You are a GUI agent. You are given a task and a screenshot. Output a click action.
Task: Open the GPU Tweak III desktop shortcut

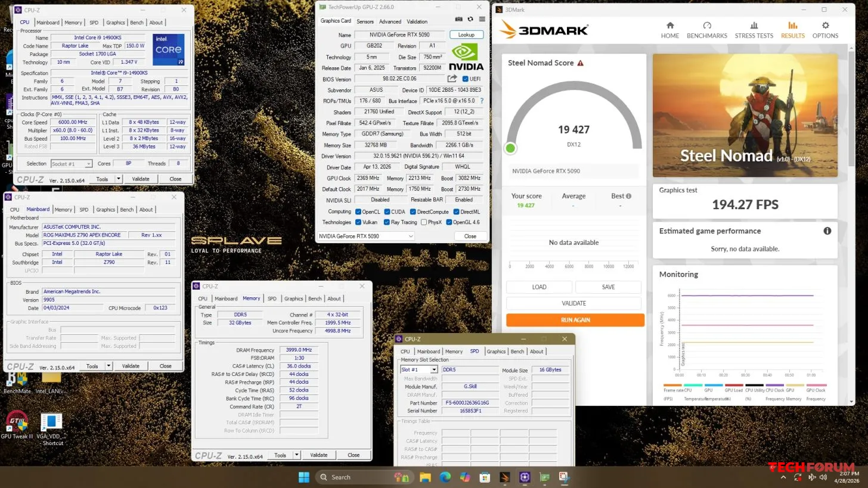click(17, 425)
